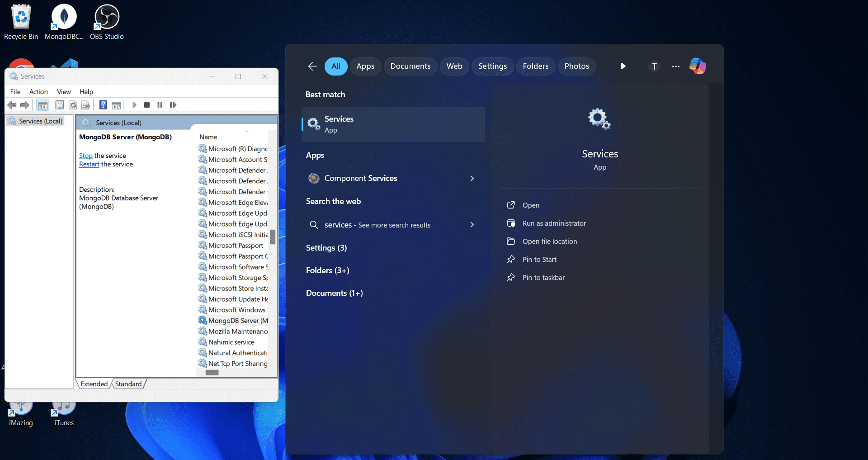868x460 pixels.
Task: Expand Component Services with its chevron
Action: click(x=472, y=178)
